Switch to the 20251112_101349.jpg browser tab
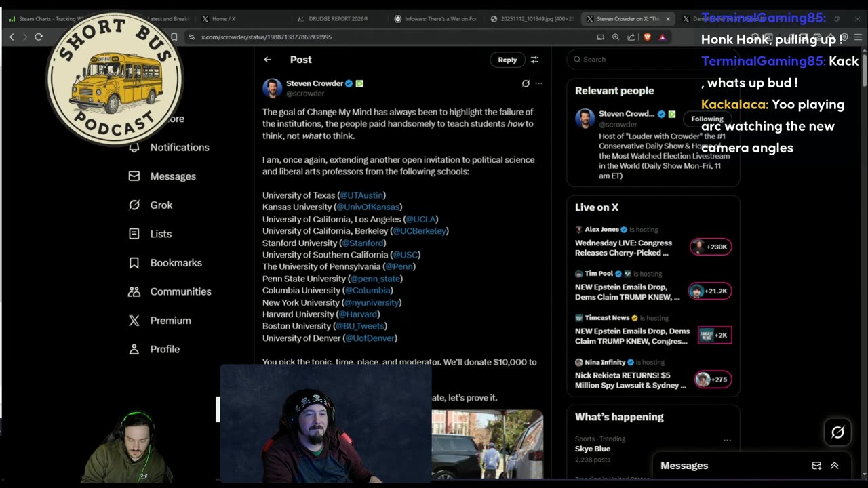868x488 pixels. [531, 19]
